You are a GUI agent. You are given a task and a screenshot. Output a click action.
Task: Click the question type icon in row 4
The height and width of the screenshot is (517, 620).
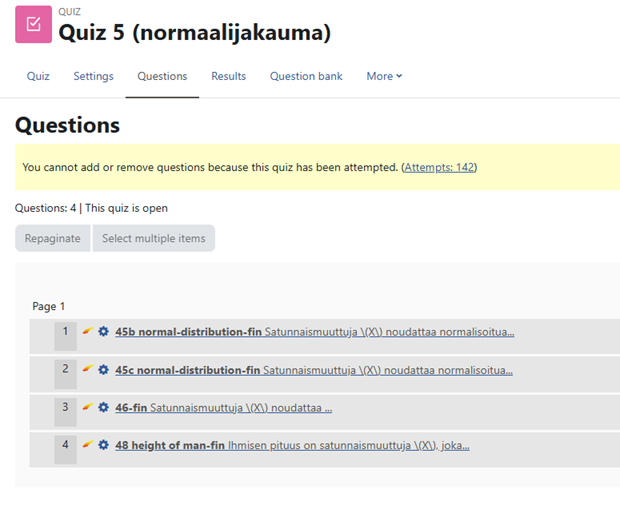point(88,445)
